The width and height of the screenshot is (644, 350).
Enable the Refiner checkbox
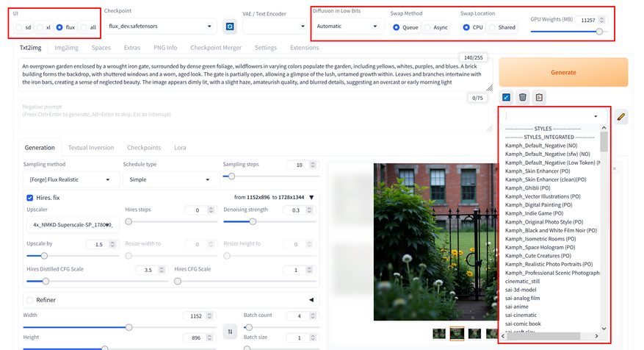(x=30, y=300)
